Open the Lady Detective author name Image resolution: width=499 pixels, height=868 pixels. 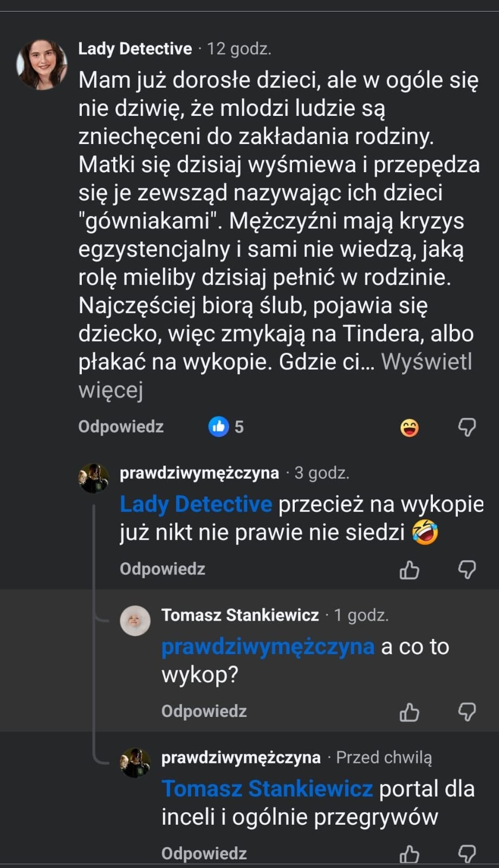coord(135,49)
